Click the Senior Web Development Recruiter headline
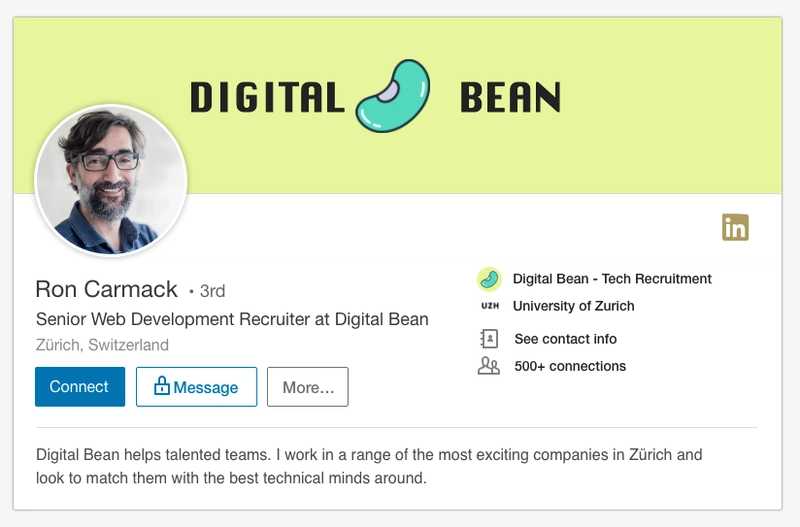800x527 pixels. tap(232, 319)
